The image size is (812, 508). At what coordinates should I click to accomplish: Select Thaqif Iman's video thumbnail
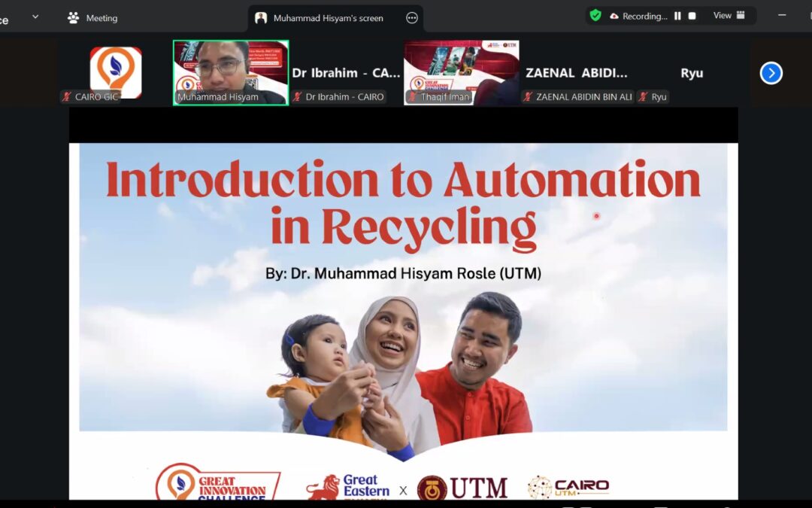tap(461, 72)
